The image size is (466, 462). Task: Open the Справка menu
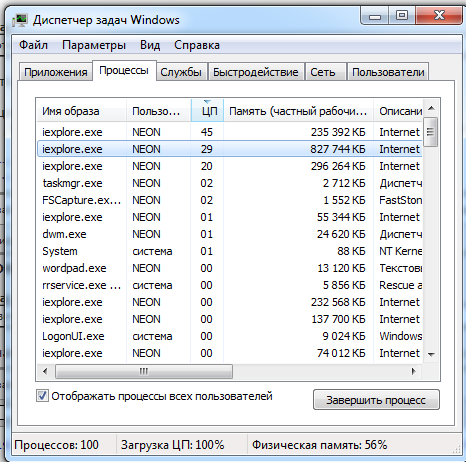[197, 45]
